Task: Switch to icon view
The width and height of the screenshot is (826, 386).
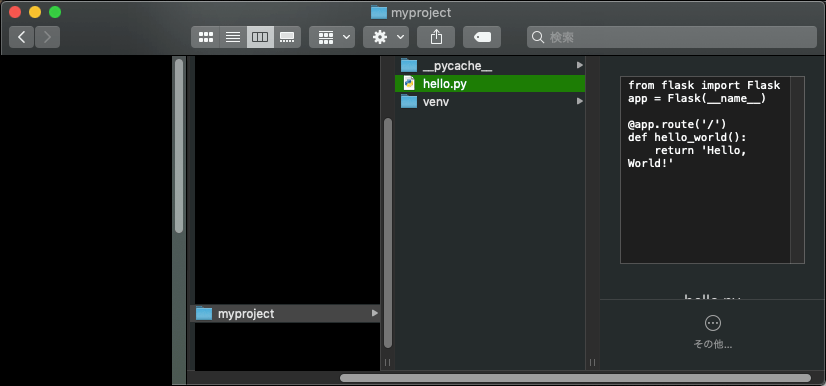Action: tap(205, 37)
